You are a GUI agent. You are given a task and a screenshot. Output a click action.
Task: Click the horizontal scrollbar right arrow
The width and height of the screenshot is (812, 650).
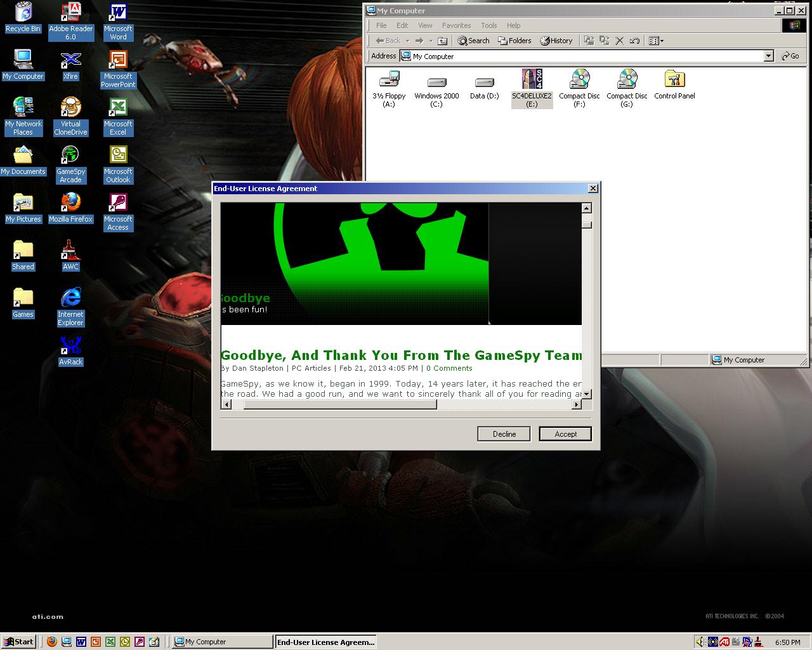pos(576,404)
